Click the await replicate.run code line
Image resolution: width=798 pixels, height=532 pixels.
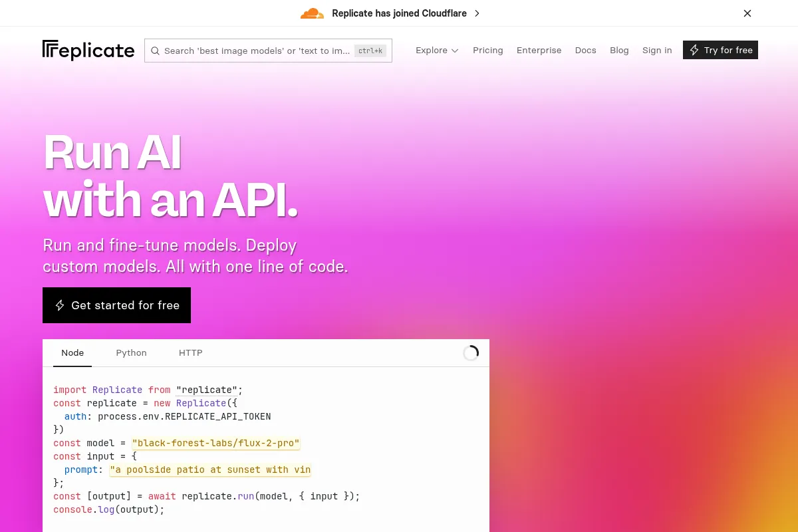pos(206,496)
